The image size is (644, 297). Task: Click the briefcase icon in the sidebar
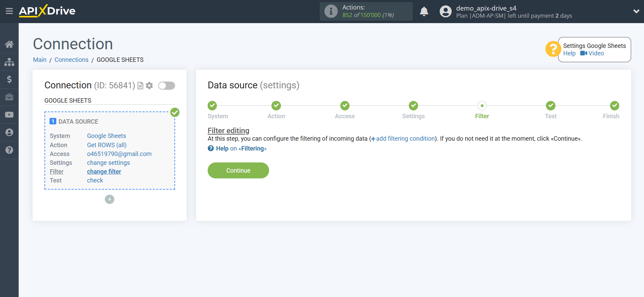coord(9,97)
